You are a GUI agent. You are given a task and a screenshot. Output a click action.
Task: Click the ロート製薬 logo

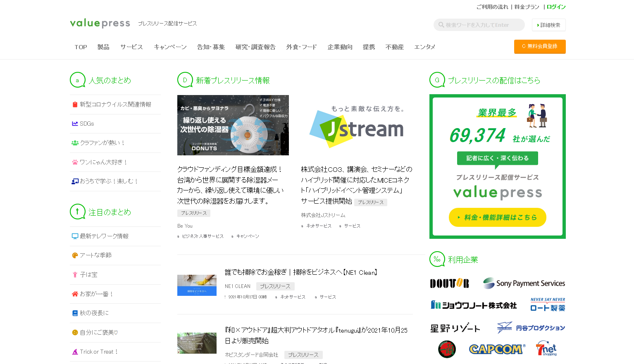(x=548, y=305)
